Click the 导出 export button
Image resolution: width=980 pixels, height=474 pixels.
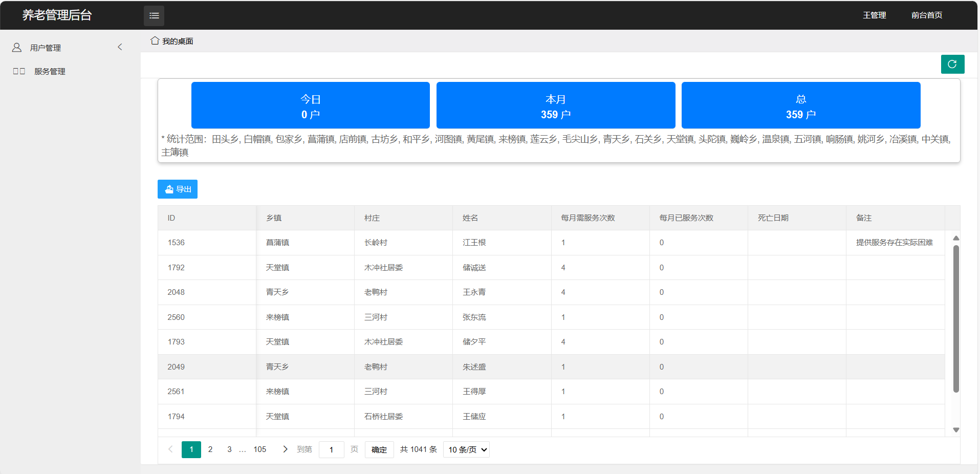point(178,189)
